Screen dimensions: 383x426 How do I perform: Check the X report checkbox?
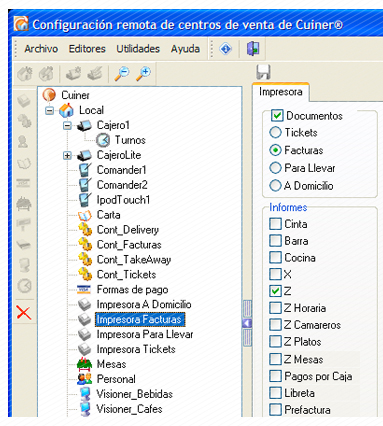(x=275, y=274)
